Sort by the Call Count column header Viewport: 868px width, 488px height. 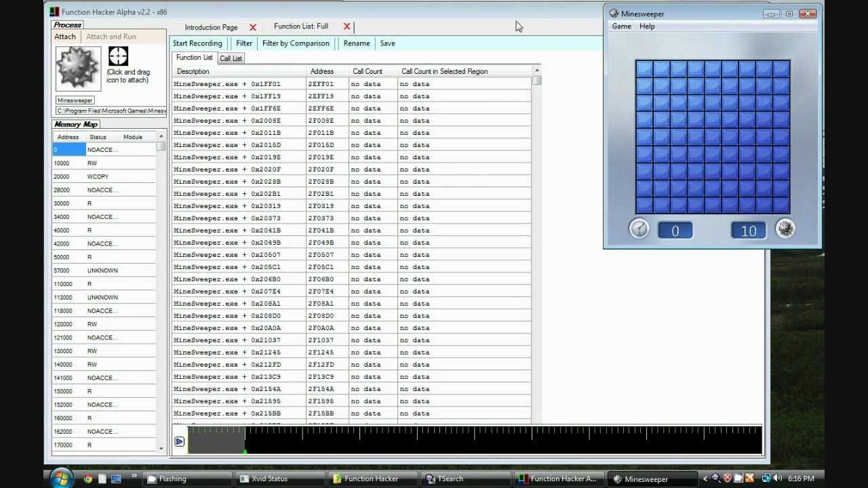(x=372, y=71)
